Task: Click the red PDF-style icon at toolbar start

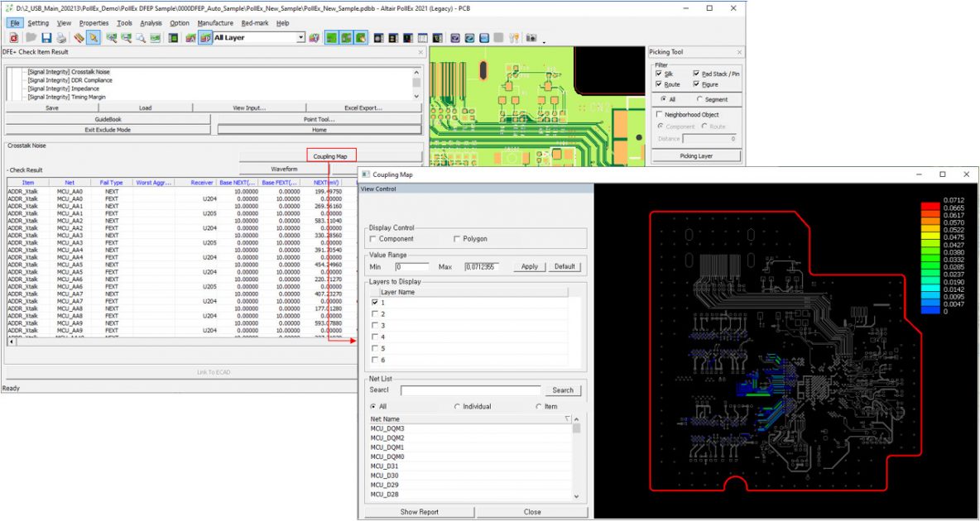Action: (x=15, y=38)
